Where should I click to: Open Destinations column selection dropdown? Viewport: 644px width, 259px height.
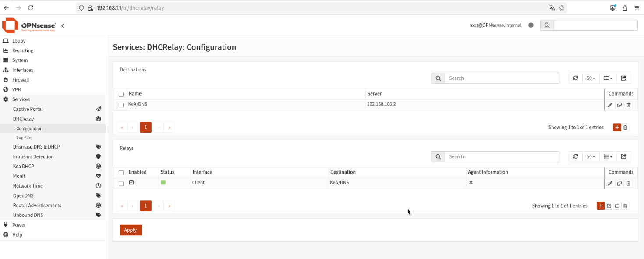608,78
